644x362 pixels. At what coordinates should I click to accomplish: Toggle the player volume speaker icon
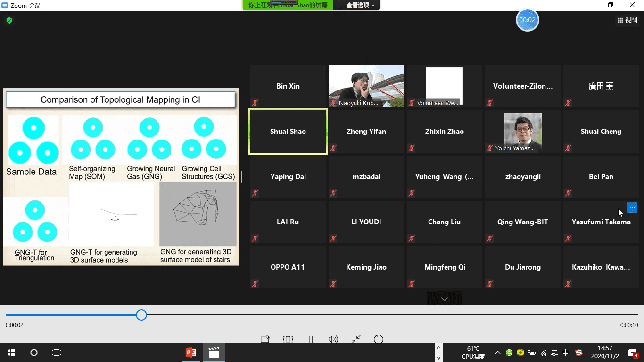[333, 339]
